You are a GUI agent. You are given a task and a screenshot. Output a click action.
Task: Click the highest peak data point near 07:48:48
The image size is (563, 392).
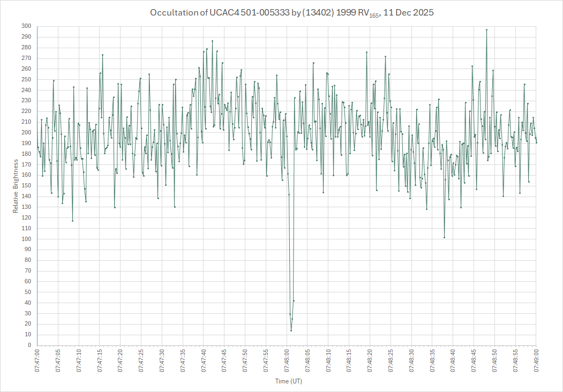[486, 30]
